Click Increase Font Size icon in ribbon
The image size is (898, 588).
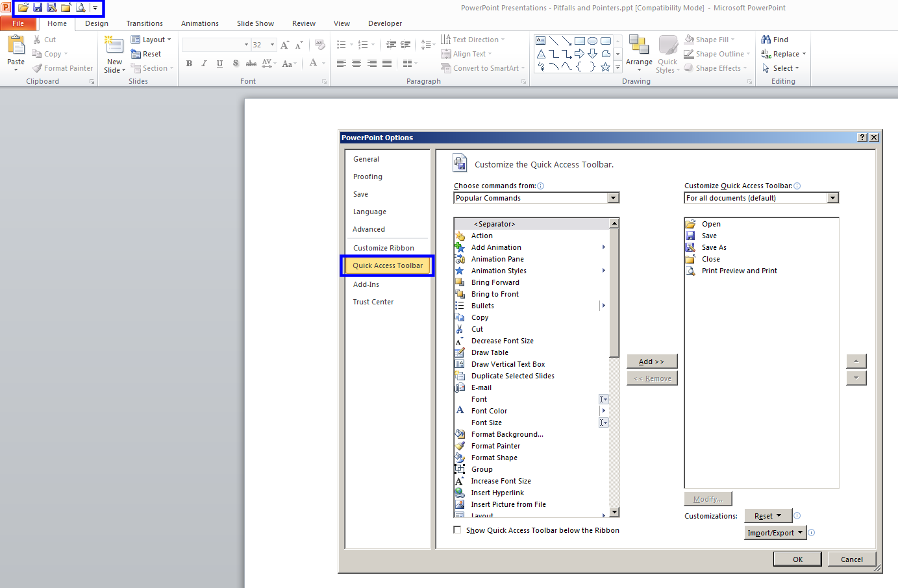(285, 45)
